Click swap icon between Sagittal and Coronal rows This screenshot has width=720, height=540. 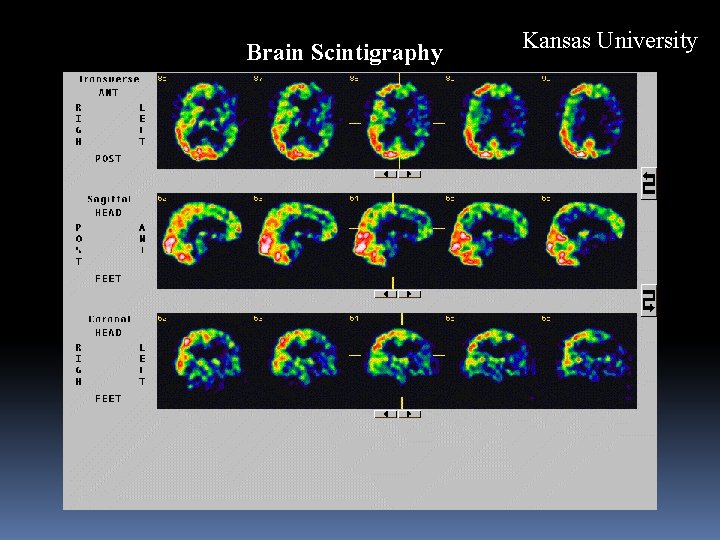pos(648,300)
